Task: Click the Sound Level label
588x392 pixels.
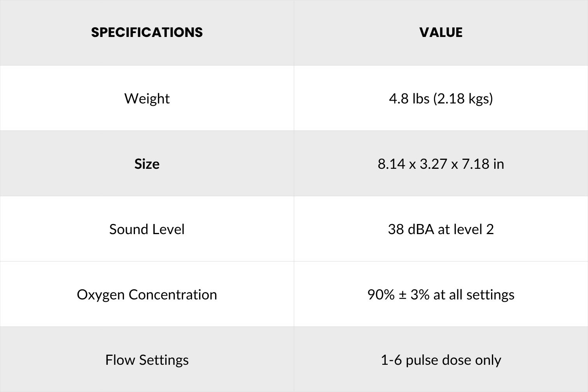Action: tap(147, 229)
